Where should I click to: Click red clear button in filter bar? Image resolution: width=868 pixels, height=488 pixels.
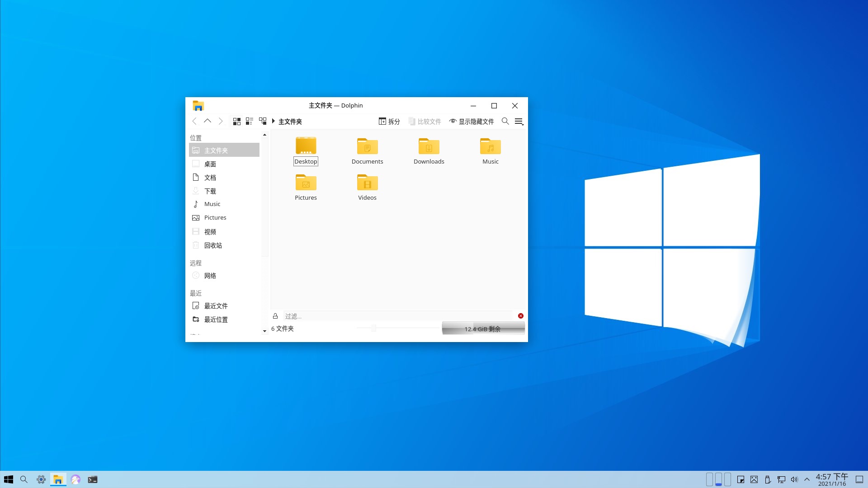coord(521,316)
